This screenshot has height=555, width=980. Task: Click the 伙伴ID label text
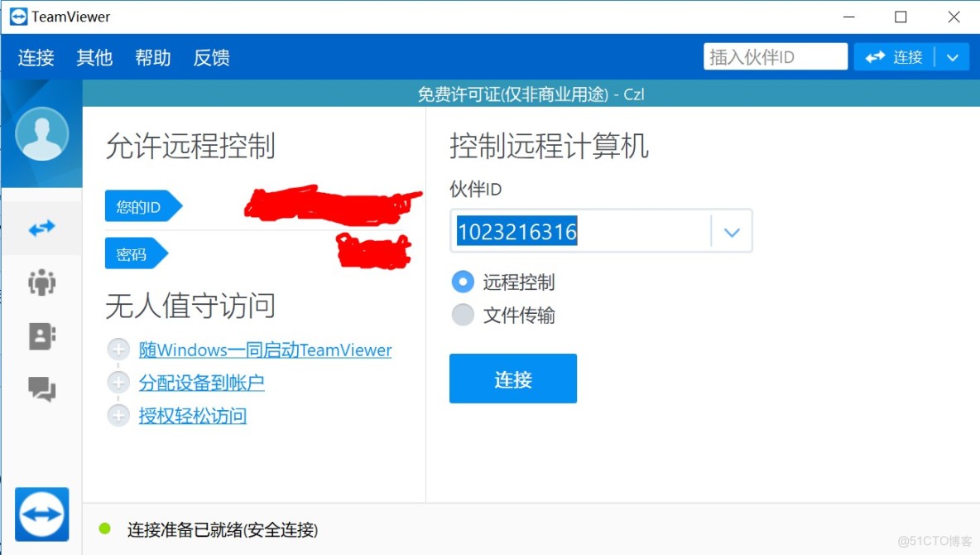[476, 189]
